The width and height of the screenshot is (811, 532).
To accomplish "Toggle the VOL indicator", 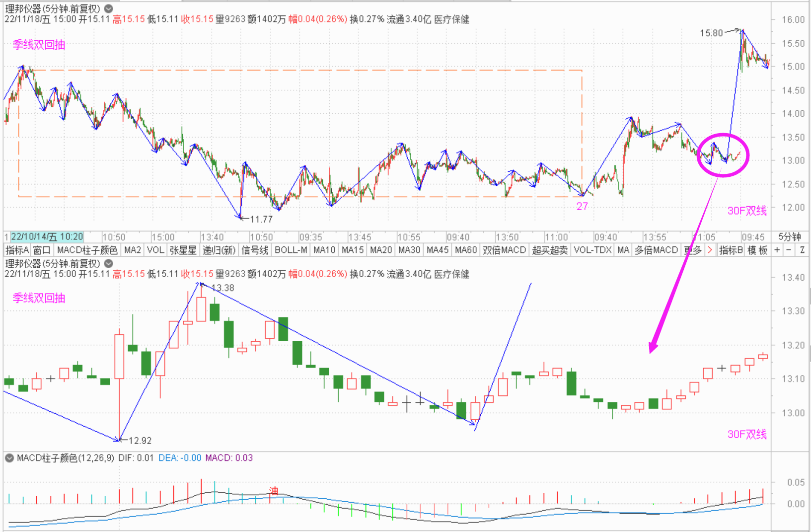I will 155,250.
